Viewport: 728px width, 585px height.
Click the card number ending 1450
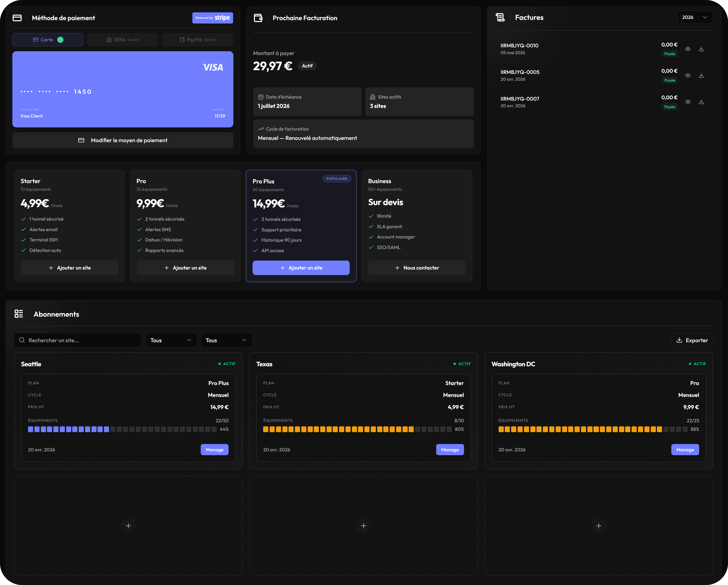[x=56, y=92]
